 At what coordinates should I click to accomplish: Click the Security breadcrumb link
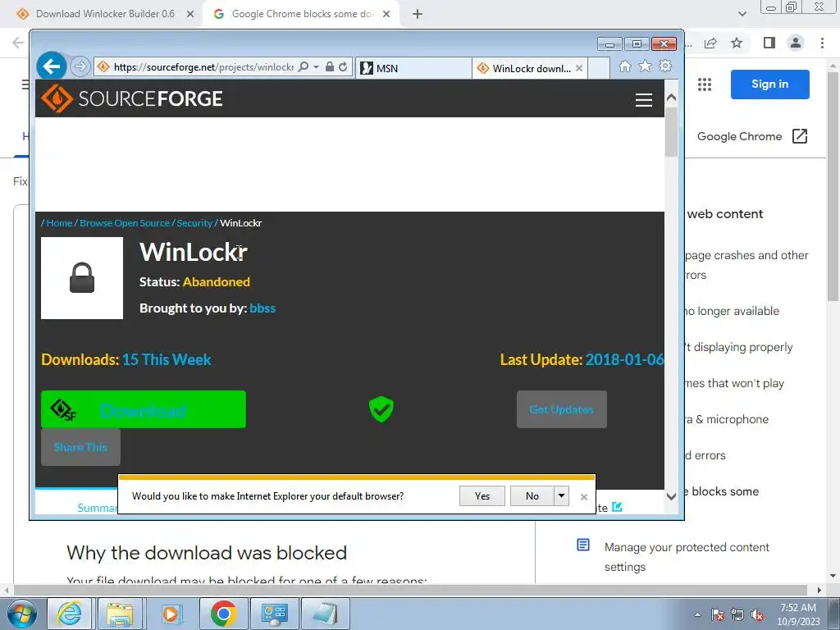pyautogui.click(x=194, y=223)
